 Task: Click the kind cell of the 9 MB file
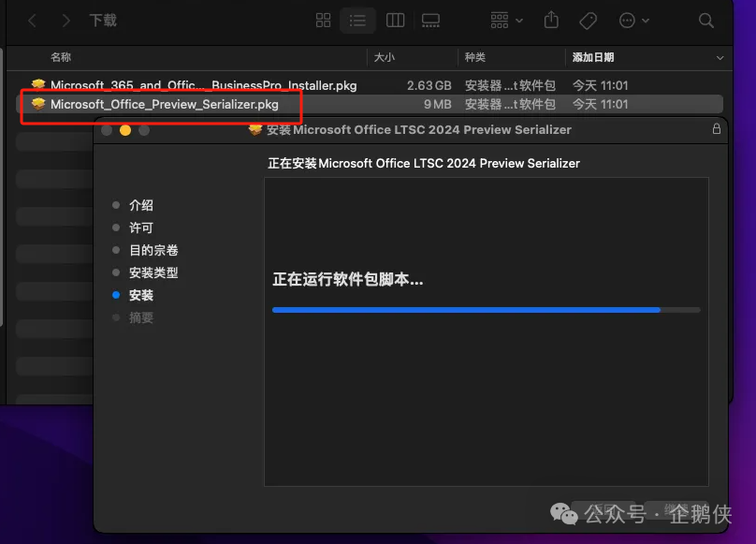510,104
